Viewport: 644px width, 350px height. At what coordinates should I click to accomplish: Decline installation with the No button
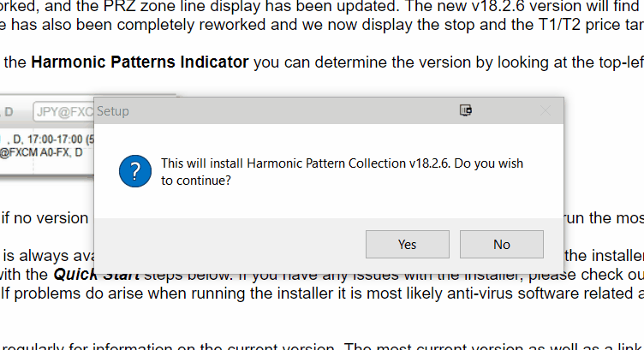[x=502, y=244]
